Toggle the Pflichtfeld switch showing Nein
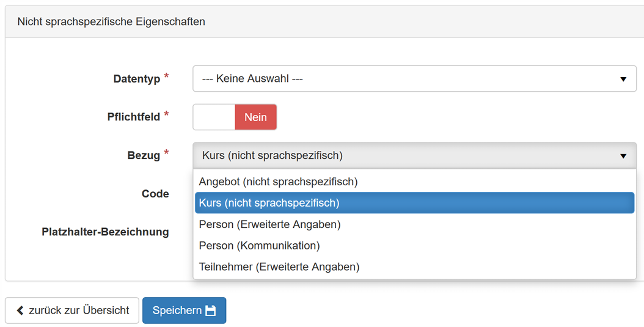Image resolution: width=644 pixels, height=327 pixels. point(235,117)
